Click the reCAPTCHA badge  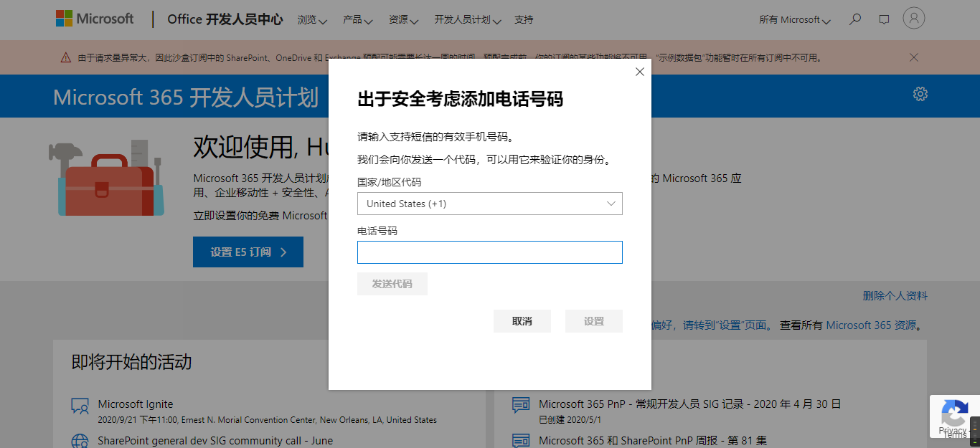pyautogui.click(x=954, y=416)
